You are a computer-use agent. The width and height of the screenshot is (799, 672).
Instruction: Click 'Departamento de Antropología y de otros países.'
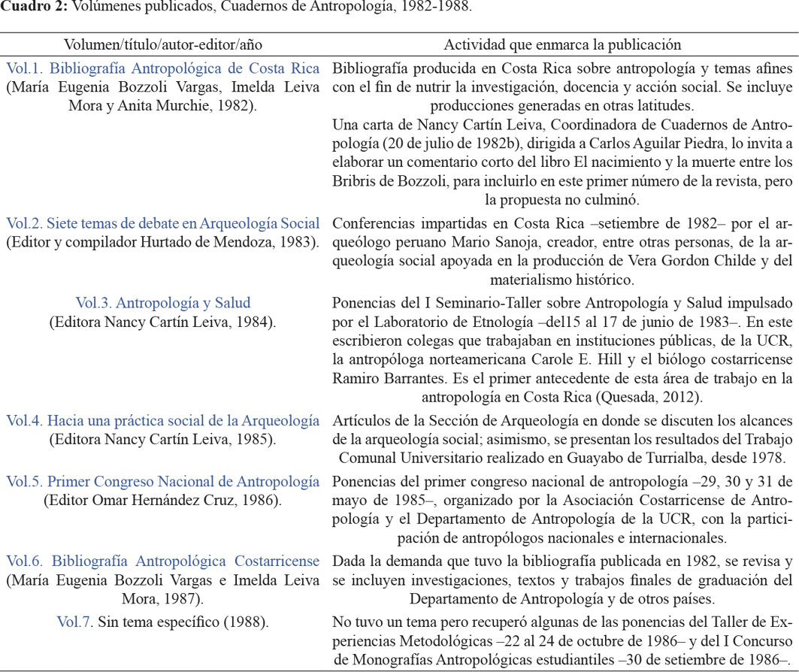[562, 598]
